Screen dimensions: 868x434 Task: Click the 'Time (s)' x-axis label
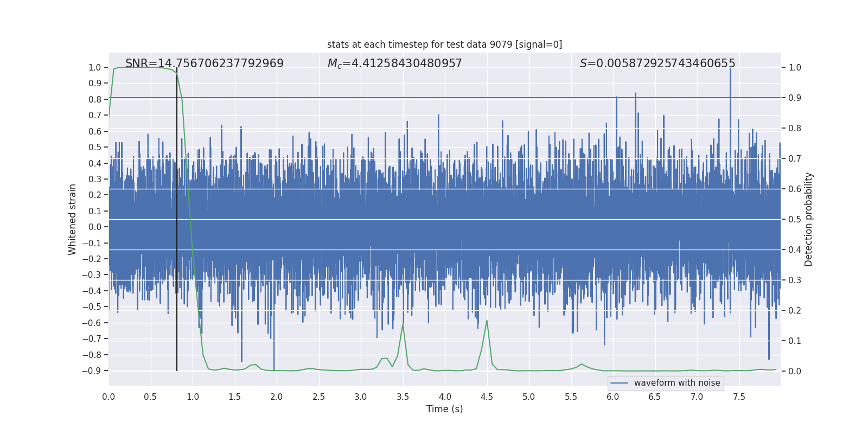pos(444,409)
